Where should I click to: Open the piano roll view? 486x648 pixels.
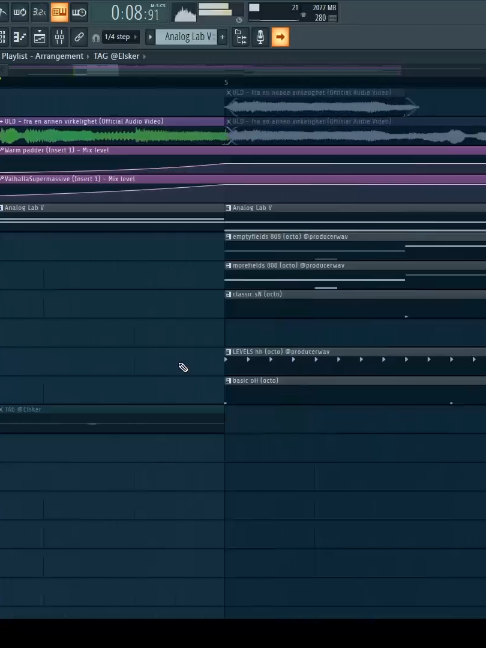coord(20,37)
